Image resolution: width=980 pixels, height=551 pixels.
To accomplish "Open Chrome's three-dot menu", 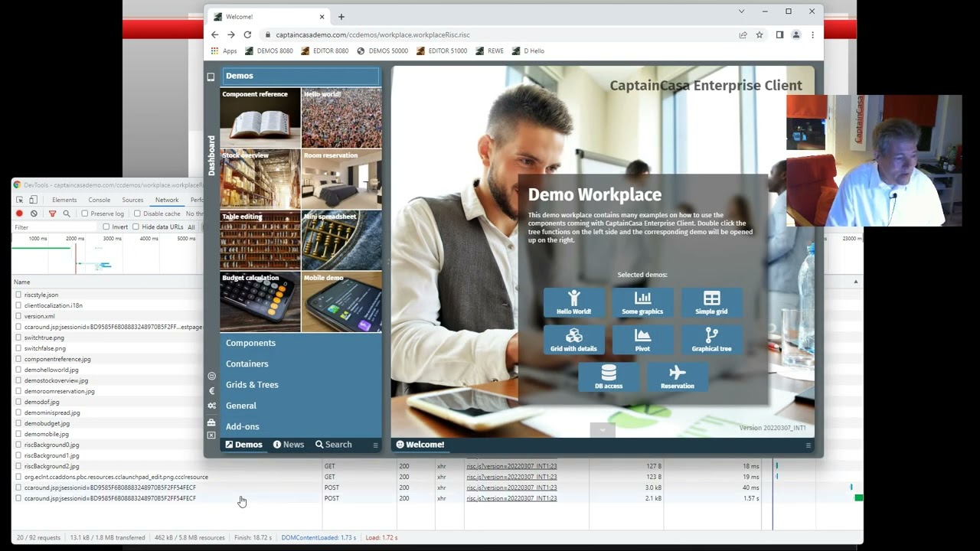I will click(x=812, y=34).
